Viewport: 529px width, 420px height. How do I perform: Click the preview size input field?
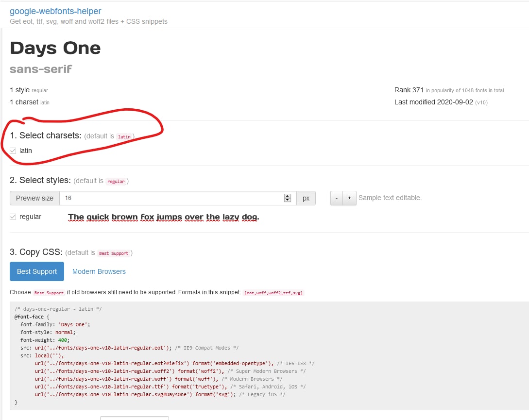point(178,198)
